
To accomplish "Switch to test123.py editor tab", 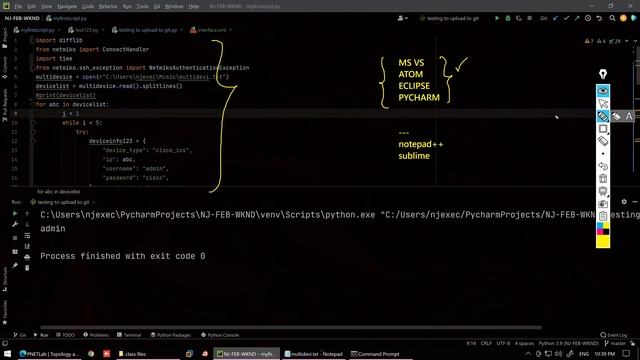I will pos(86,30).
